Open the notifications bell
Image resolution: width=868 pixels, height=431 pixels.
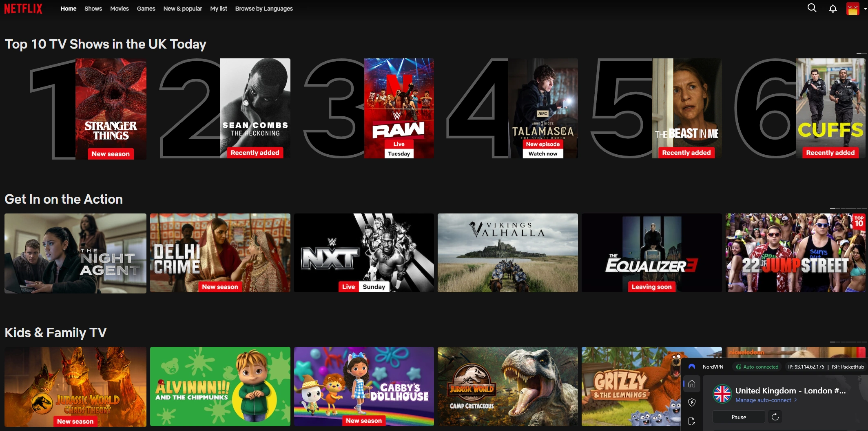pos(833,9)
